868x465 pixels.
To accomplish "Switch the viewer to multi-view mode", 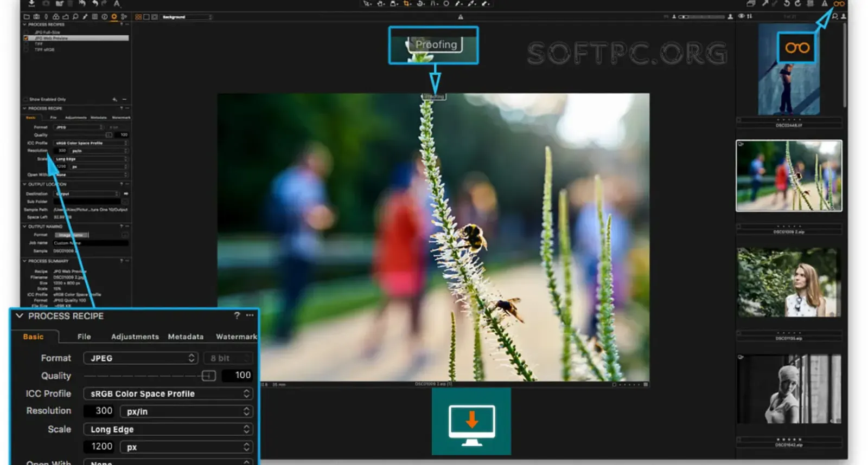I will (x=138, y=17).
